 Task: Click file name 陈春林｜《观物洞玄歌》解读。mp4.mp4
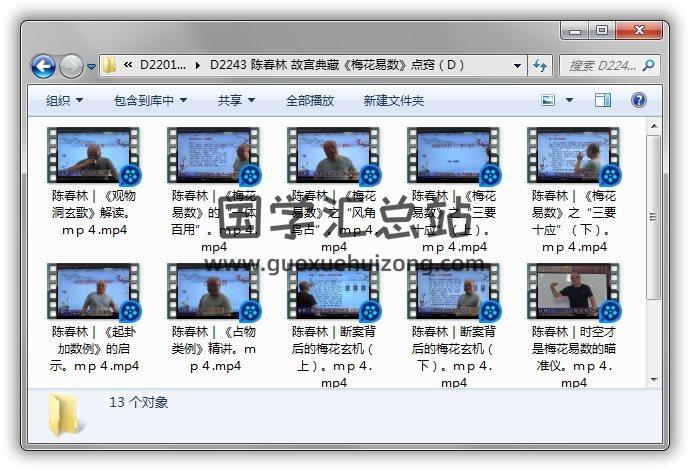tap(94, 213)
